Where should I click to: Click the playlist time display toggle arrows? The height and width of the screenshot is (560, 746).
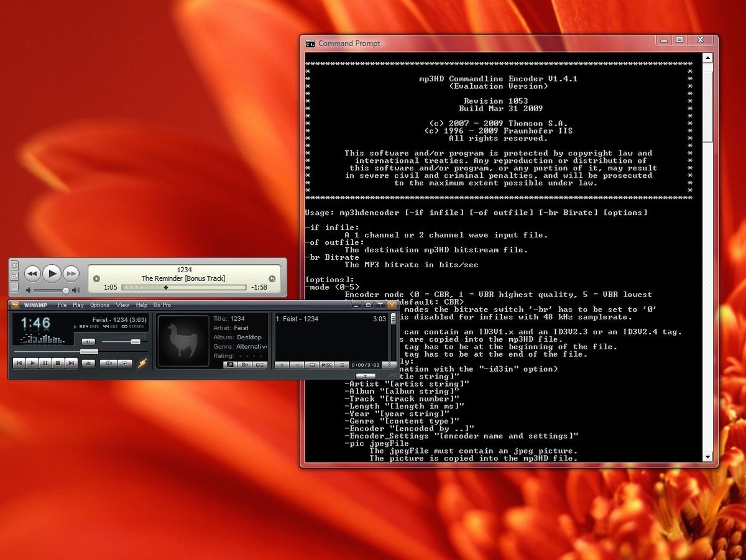tap(389, 365)
